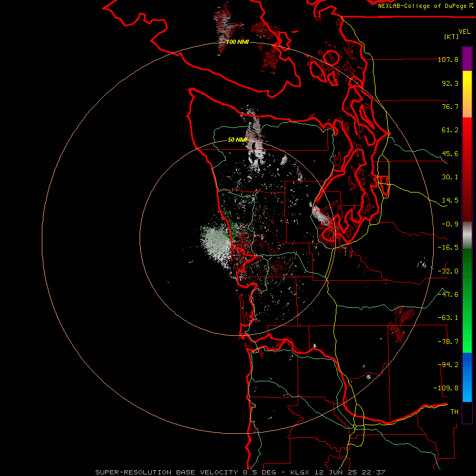Click the -16.5 value on velocity scale
476x476 pixels.
[448, 248]
